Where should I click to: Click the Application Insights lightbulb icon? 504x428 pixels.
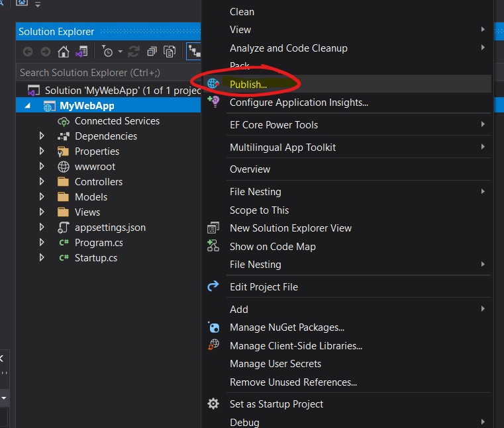pos(213,101)
